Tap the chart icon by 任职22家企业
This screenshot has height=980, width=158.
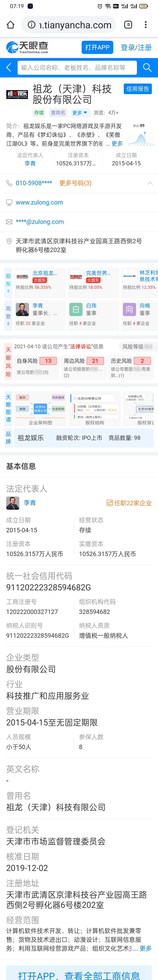[x=110, y=503]
